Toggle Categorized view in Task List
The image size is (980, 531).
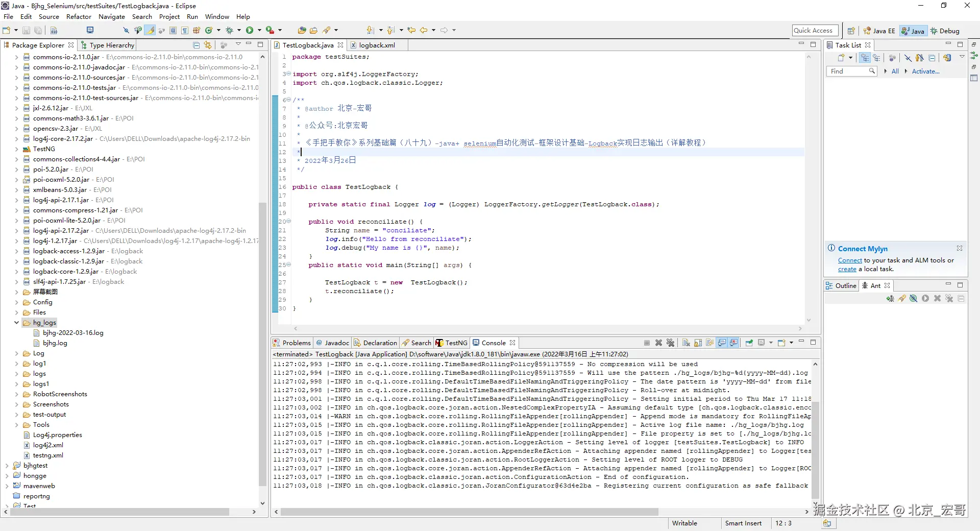click(865, 58)
